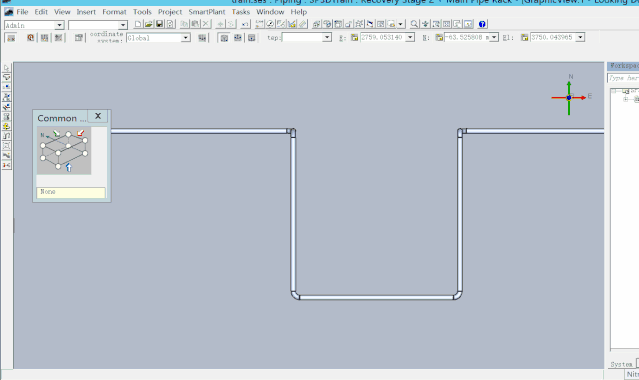Viewport: 639px width, 380px height.
Task: Click the blue up arrow in Common Views cube
Action: (x=68, y=167)
